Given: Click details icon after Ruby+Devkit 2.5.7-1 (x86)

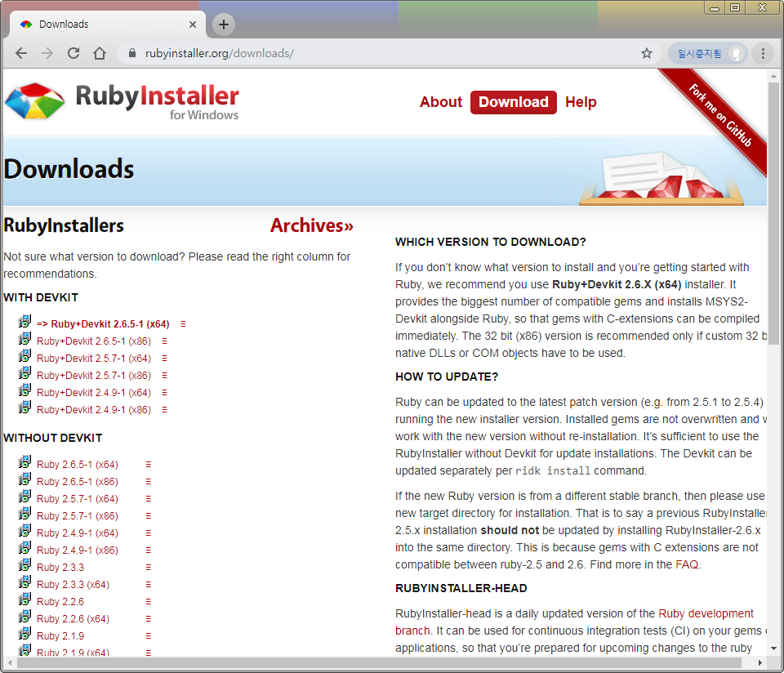Looking at the screenshot, I should 164,376.
